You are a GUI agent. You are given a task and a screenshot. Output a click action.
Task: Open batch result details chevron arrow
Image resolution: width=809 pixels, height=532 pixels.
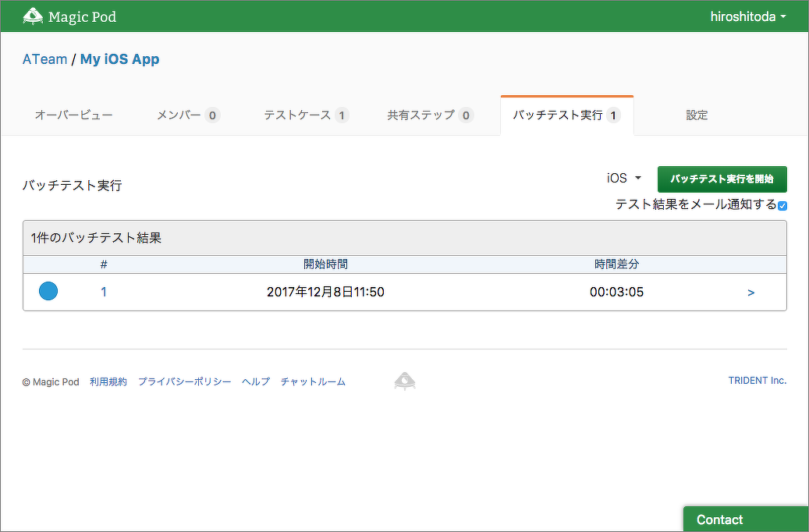tap(750, 293)
